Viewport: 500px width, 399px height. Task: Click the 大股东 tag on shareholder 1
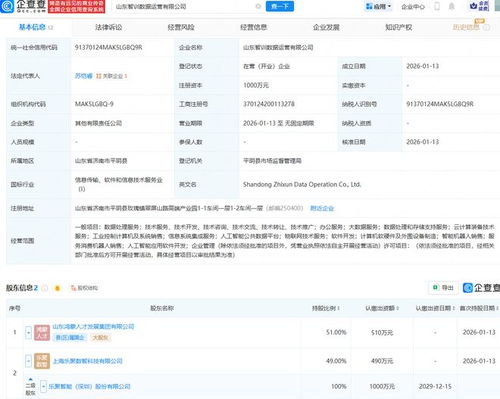(x=100, y=338)
